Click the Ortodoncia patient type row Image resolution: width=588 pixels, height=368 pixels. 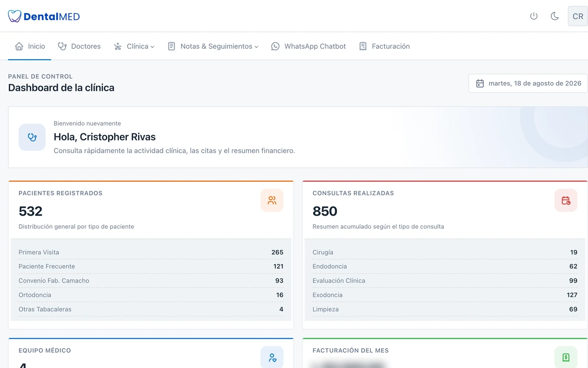(151, 295)
